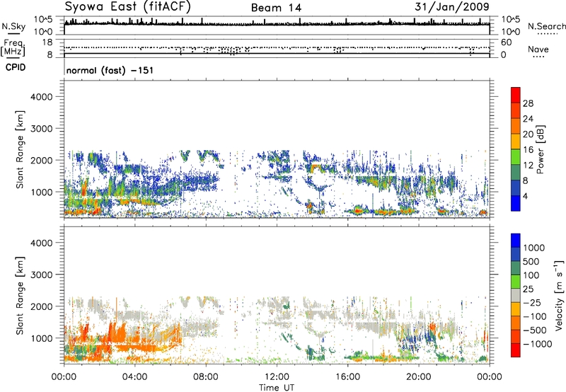Click the red top segment of power colorbar
Image resolution: width=566 pixels, height=392 pixels.
coord(516,95)
